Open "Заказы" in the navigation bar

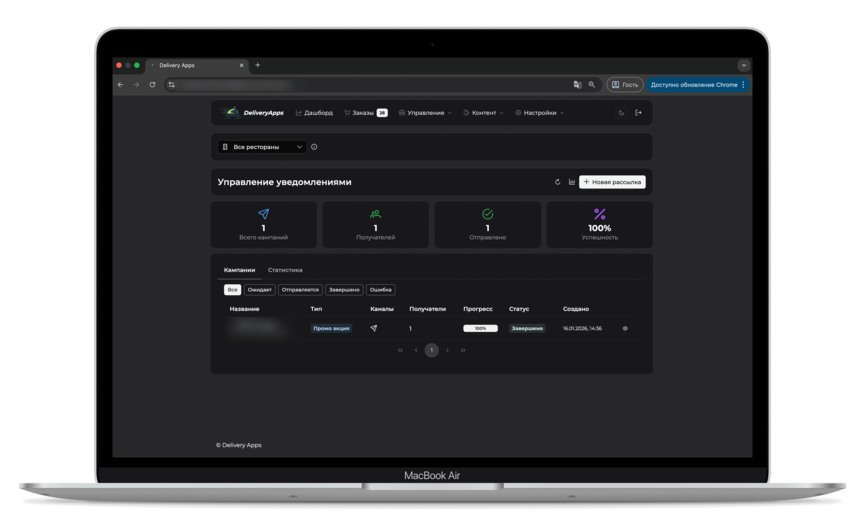pos(364,113)
